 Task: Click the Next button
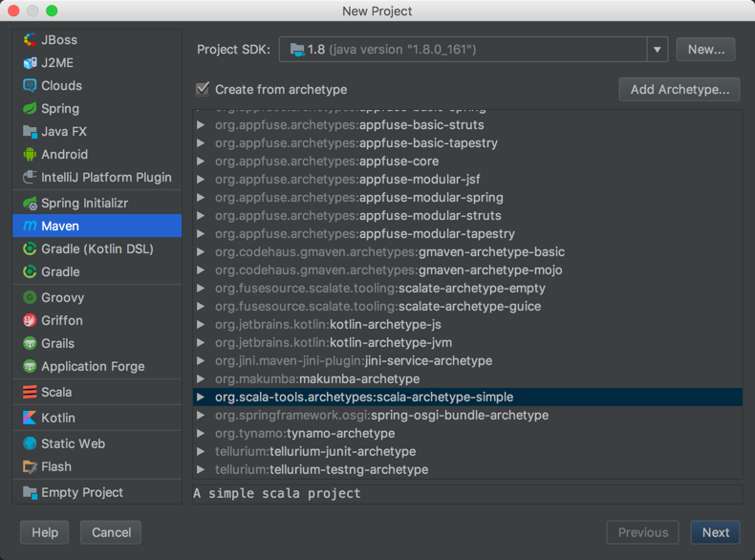click(716, 532)
